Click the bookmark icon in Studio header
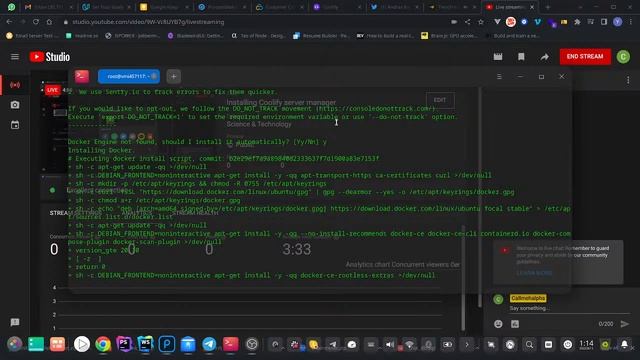640x360 pixels. [521, 57]
